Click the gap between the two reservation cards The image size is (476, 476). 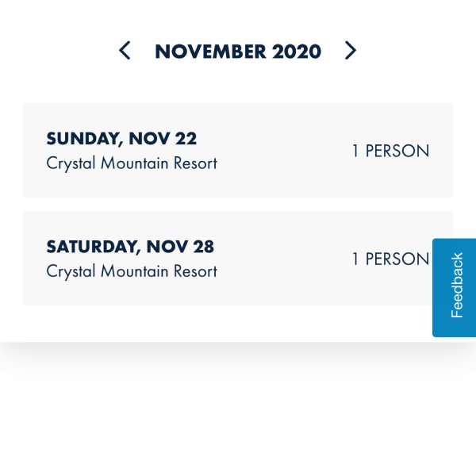point(238,205)
